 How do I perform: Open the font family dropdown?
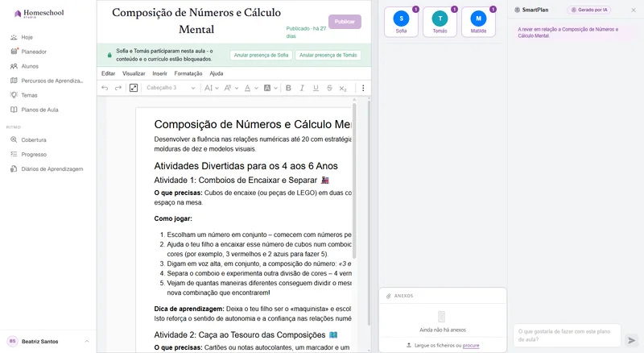pyautogui.click(x=231, y=88)
